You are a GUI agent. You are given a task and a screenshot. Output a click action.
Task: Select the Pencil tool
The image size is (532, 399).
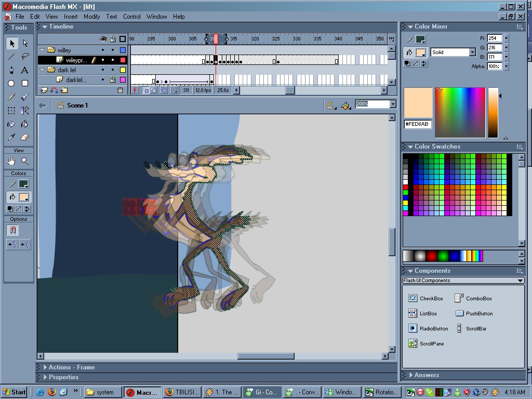(11, 97)
